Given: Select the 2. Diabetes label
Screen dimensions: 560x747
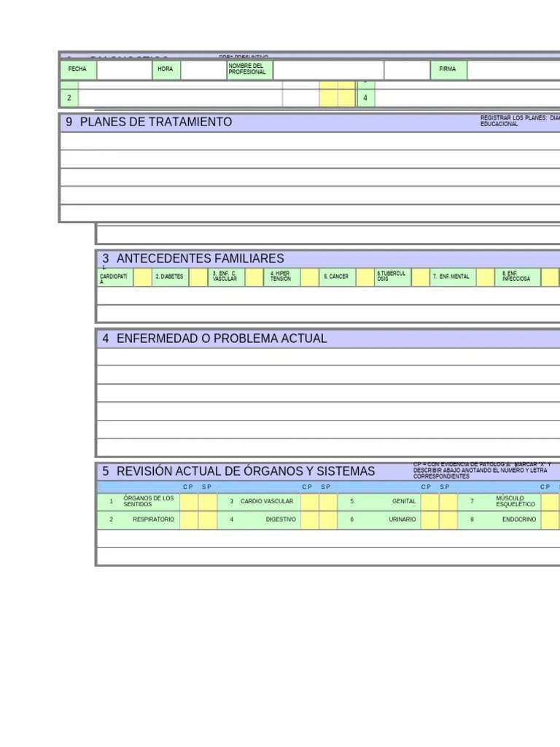Looking at the screenshot, I should click(x=169, y=276).
